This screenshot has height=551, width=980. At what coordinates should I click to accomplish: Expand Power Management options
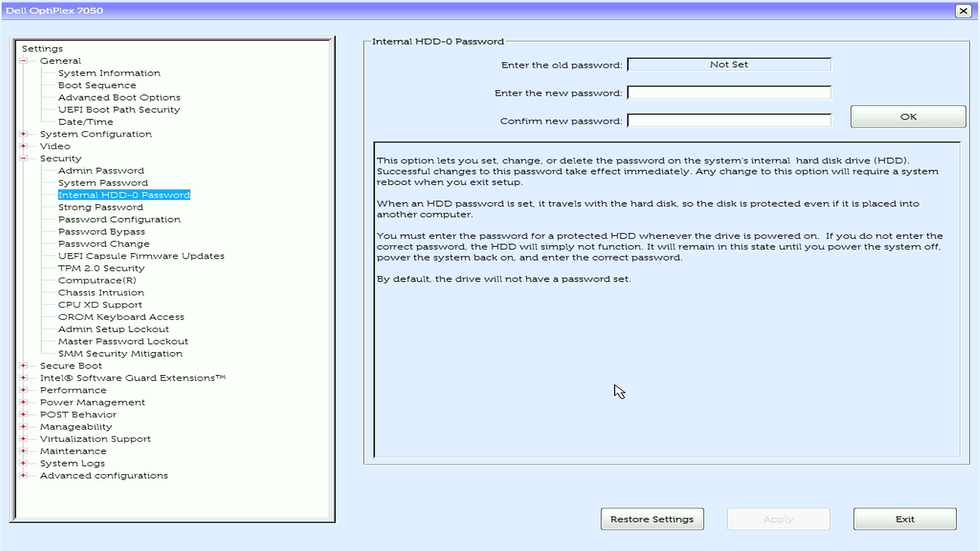[x=23, y=402]
